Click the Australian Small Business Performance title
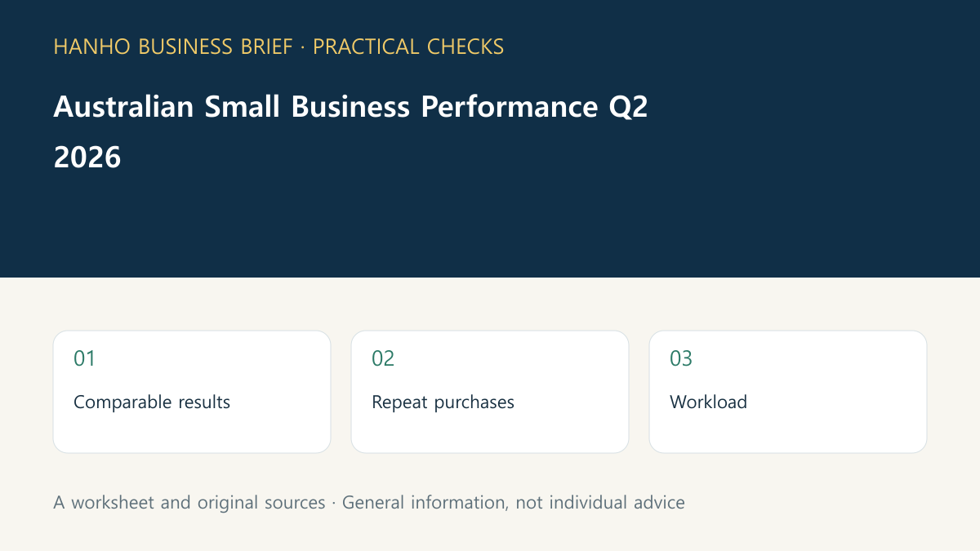The image size is (980, 551). point(350,107)
